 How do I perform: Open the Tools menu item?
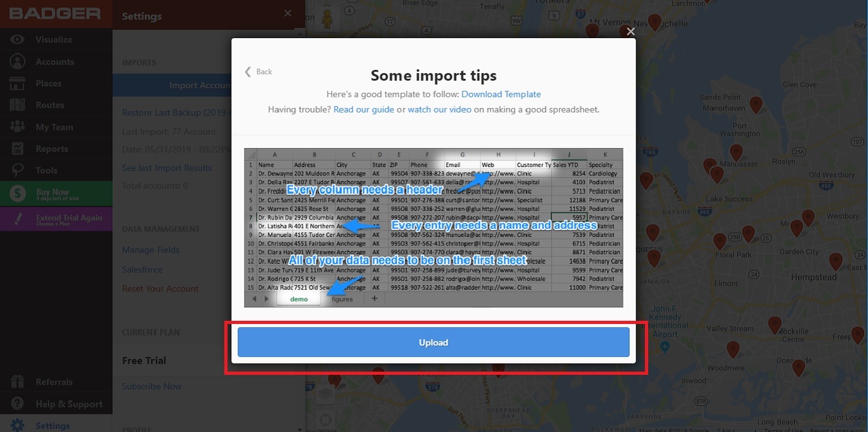[x=56, y=170]
